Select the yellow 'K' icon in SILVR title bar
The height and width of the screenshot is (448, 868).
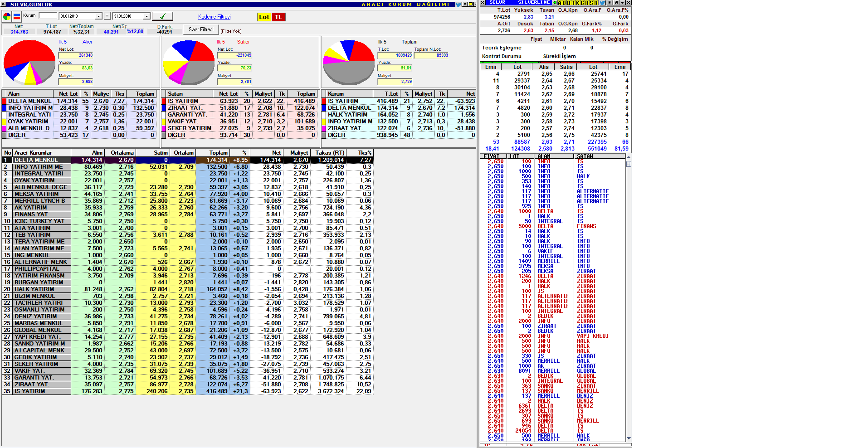tap(578, 2)
